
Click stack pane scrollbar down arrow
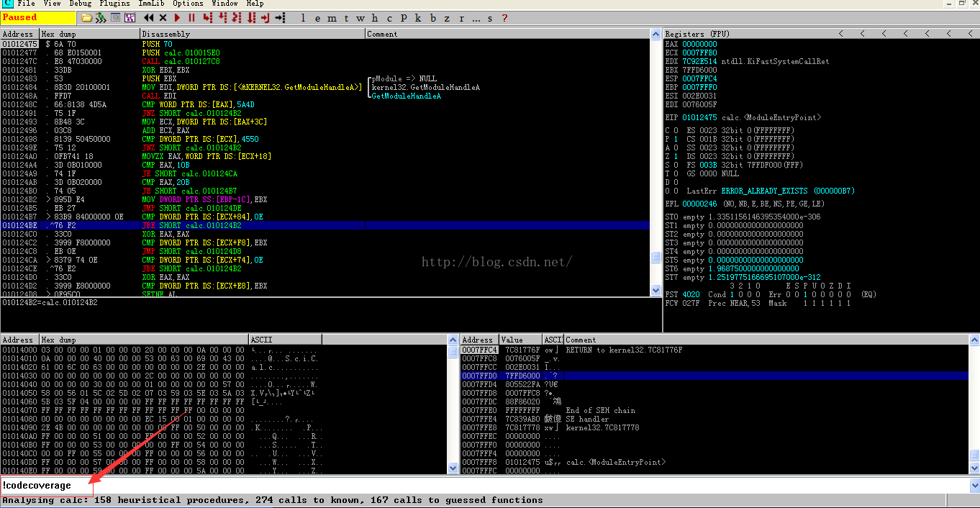pos(974,468)
